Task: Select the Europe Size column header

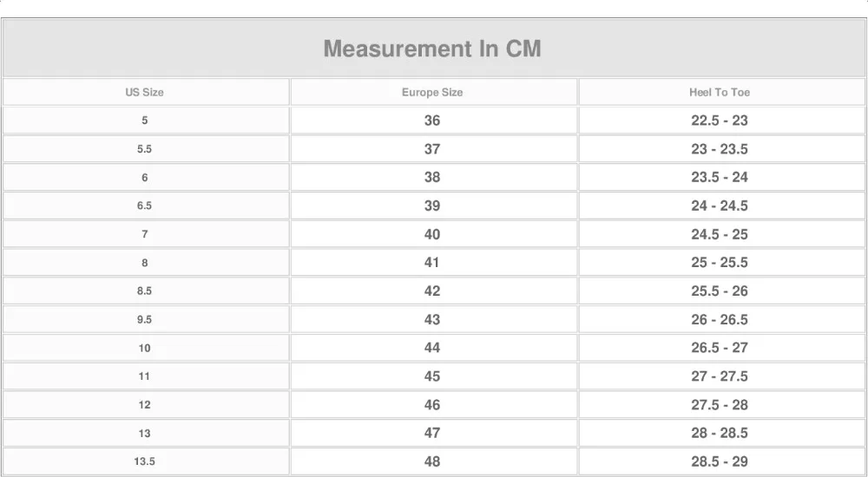Action: pyautogui.click(x=433, y=92)
